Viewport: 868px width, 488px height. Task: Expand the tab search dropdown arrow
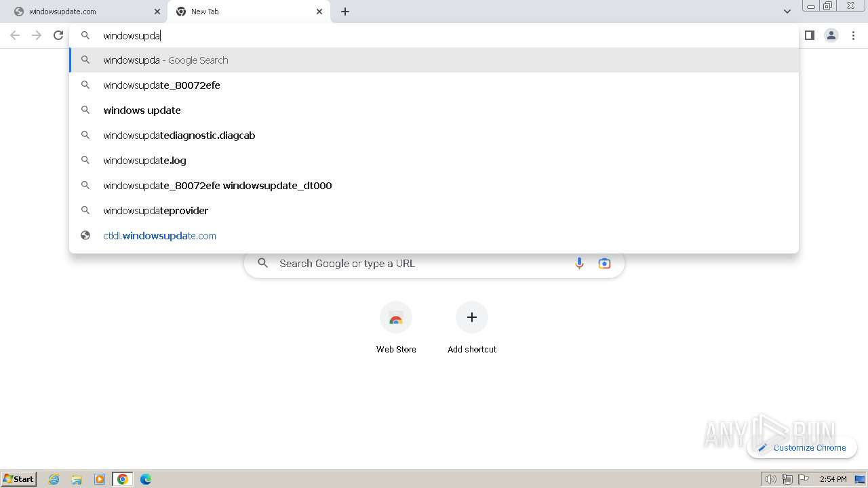(787, 12)
